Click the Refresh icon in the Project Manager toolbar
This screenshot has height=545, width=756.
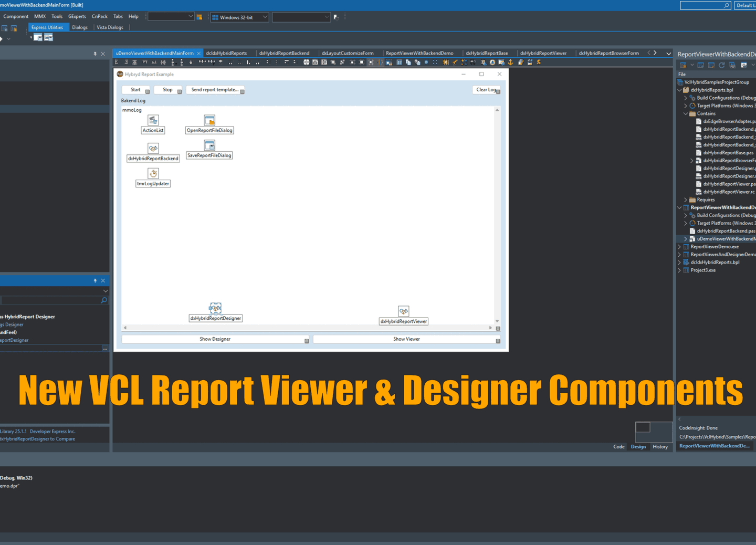click(x=721, y=65)
